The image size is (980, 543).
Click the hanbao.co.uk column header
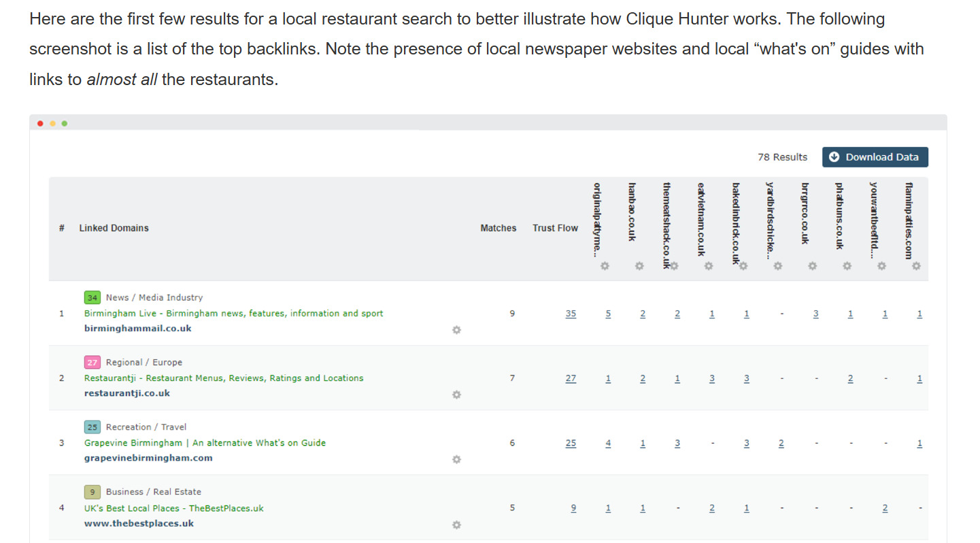coord(632,212)
